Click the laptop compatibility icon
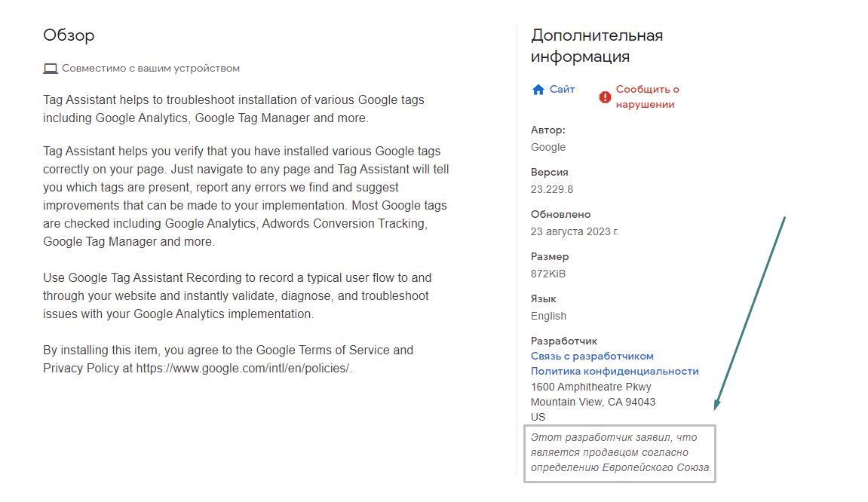The width and height of the screenshot is (868, 502). click(x=51, y=69)
